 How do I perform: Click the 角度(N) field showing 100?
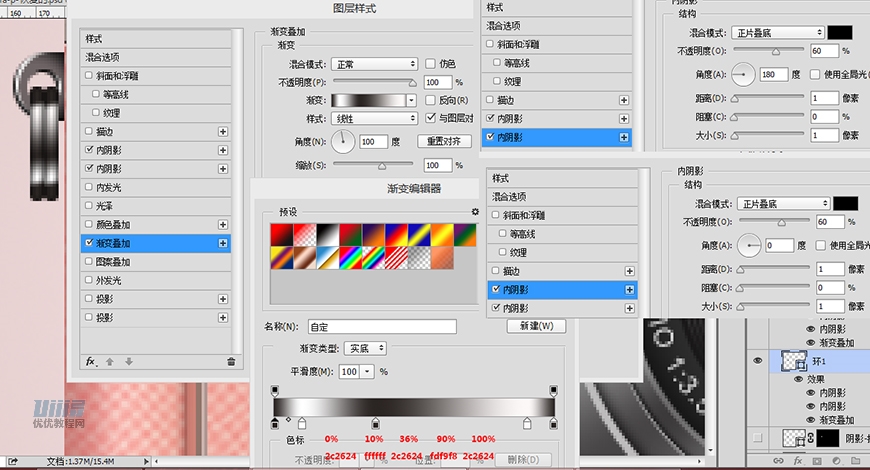pyautogui.click(x=373, y=141)
